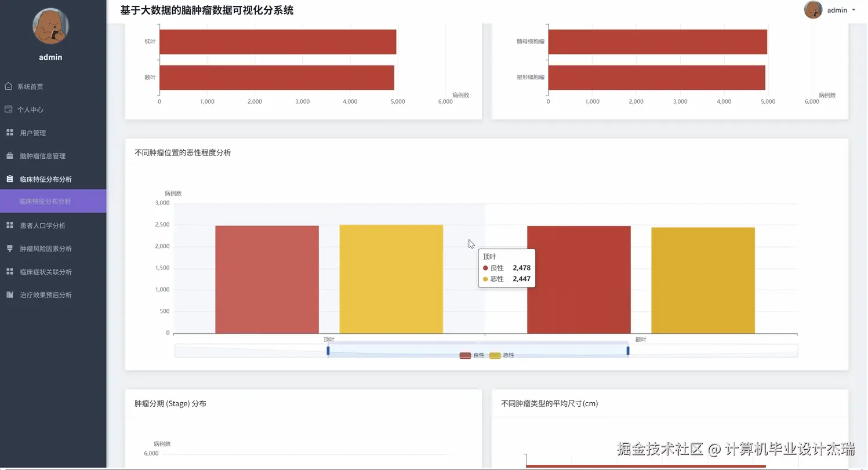Toggle the 良性 legend series
Screen dimensions: 868x470
tap(472, 355)
